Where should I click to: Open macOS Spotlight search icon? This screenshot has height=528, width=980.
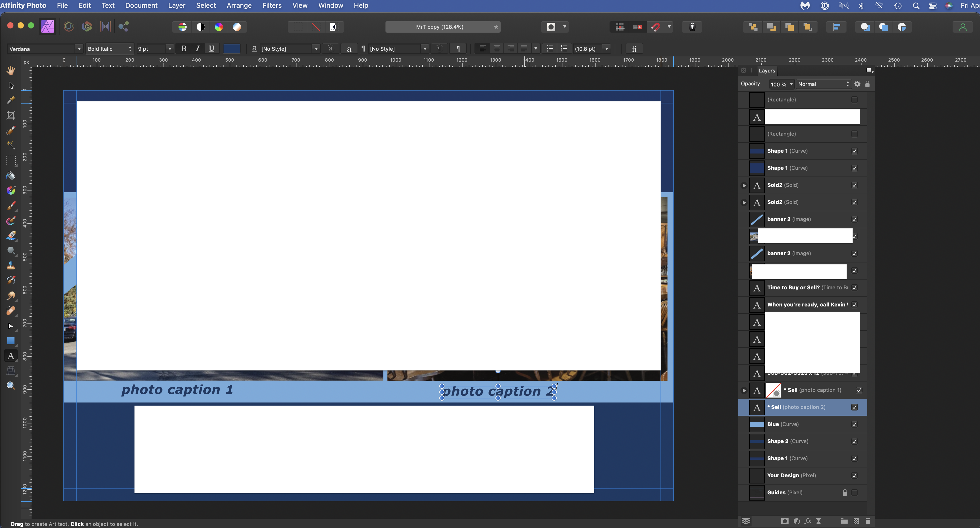(916, 6)
